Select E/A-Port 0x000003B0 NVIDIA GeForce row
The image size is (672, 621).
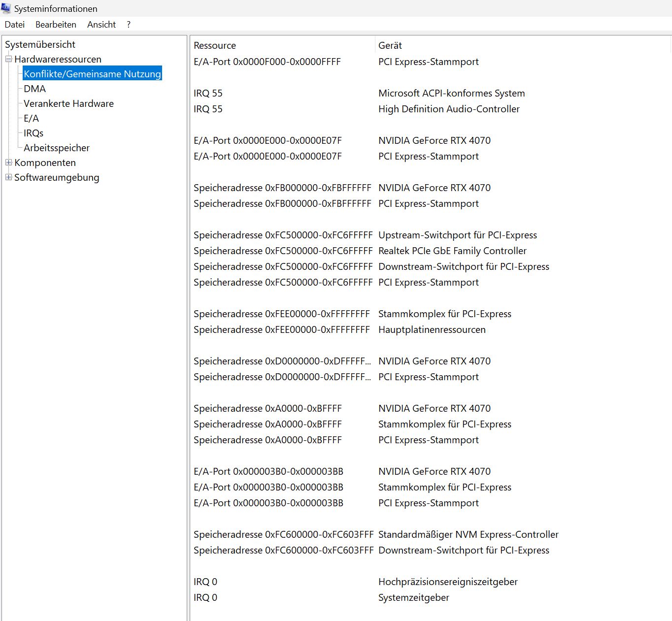pos(431,471)
